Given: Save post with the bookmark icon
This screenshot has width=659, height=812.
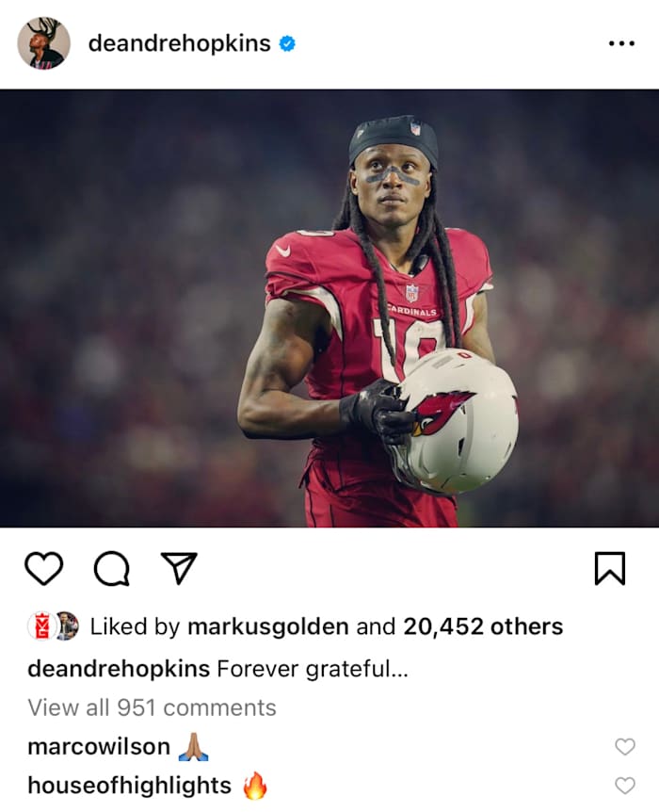Looking at the screenshot, I should tap(610, 569).
